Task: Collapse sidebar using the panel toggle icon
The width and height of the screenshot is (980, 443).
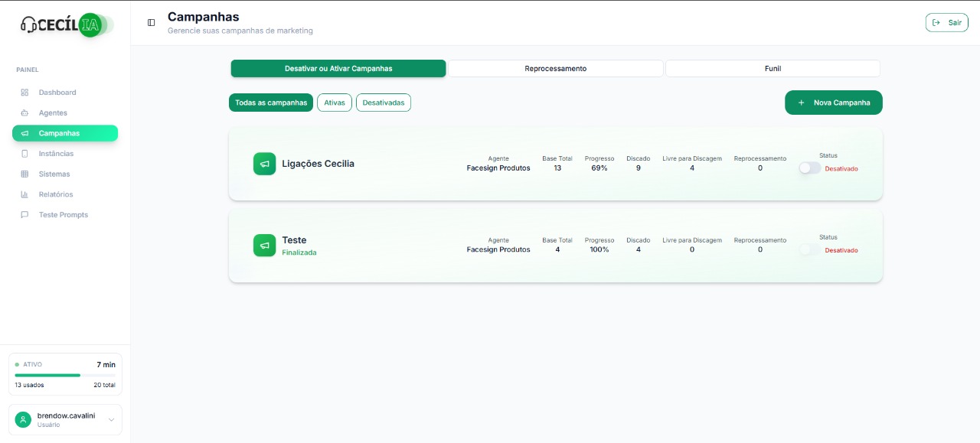Action: [x=151, y=23]
